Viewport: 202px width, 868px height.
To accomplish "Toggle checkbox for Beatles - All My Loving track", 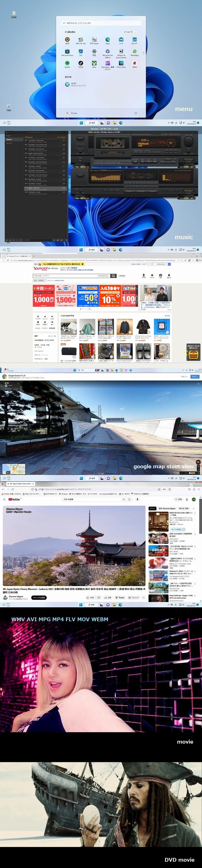I will [26, 141].
